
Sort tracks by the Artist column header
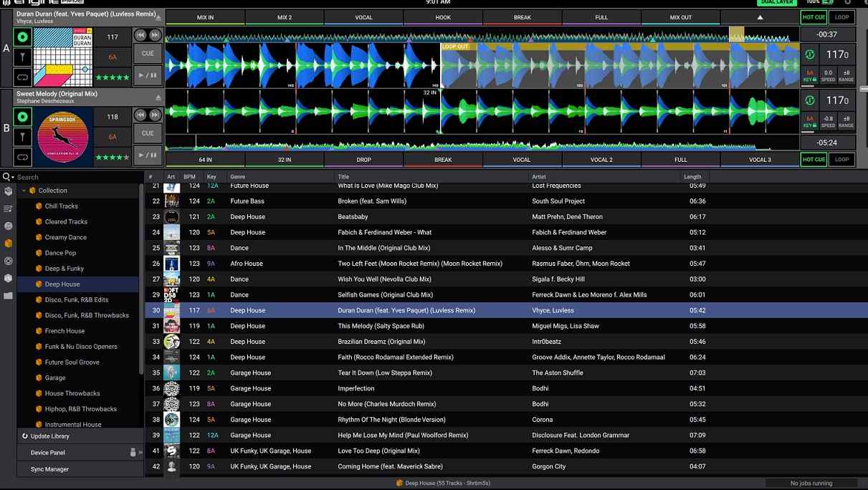(604, 176)
